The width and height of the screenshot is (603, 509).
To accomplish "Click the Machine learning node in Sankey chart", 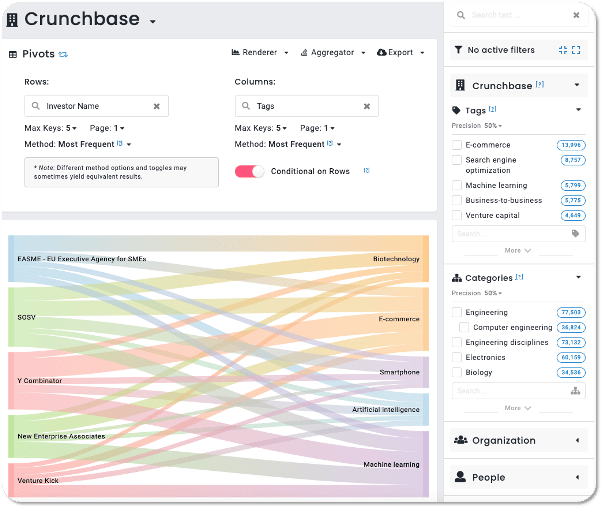I will click(426, 464).
